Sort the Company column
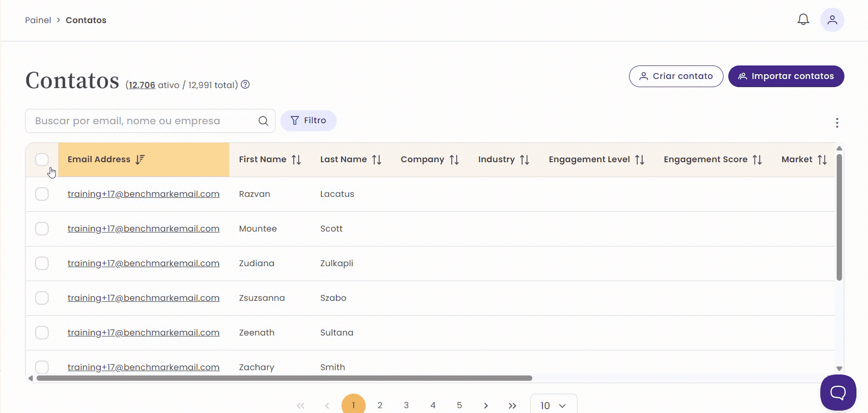This screenshot has height=413, width=868. 454,160
